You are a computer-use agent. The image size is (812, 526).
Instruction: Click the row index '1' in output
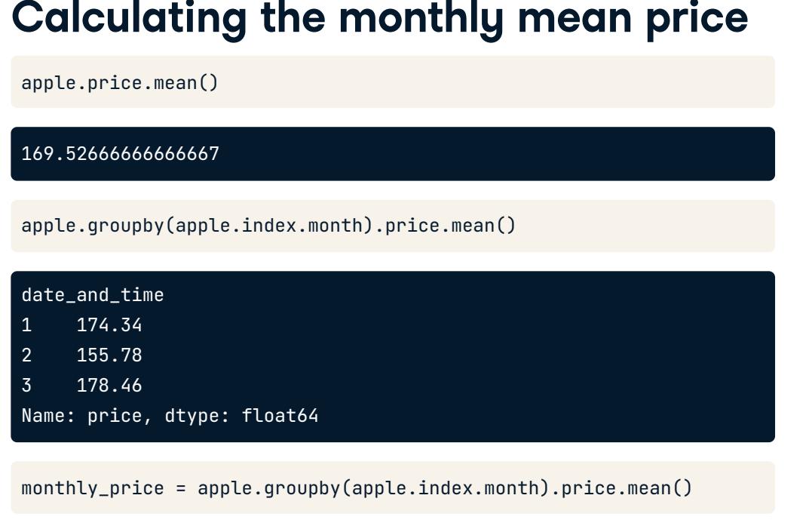click(x=27, y=325)
